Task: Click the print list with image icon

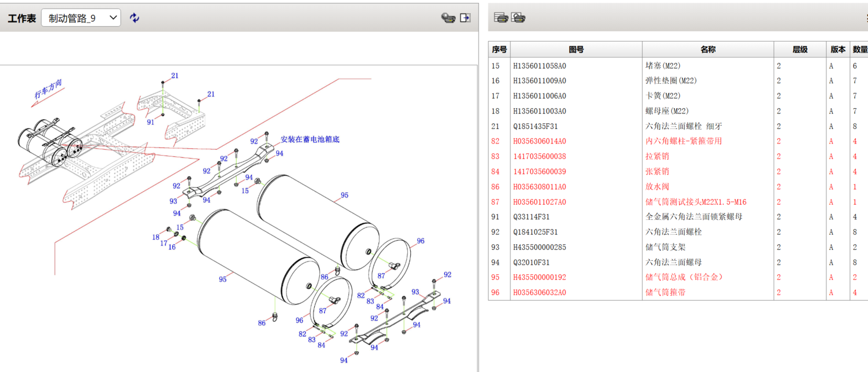Action: click(518, 18)
